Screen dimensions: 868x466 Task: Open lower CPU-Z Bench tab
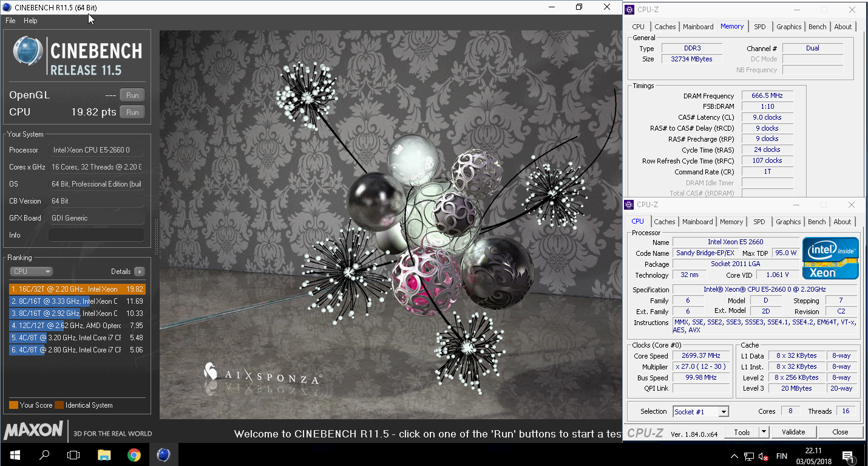tap(817, 222)
